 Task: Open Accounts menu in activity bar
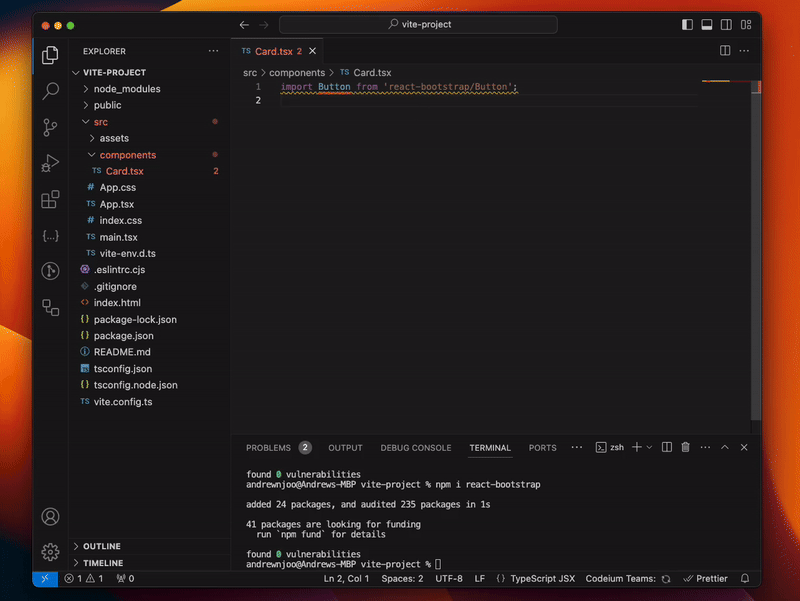pyautogui.click(x=50, y=517)
